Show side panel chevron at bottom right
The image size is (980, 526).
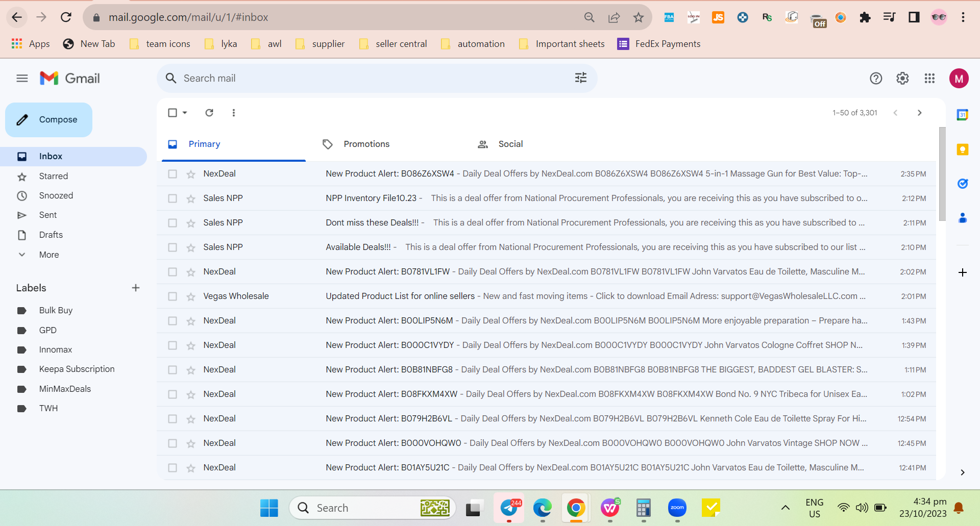(x=963, y=472)
